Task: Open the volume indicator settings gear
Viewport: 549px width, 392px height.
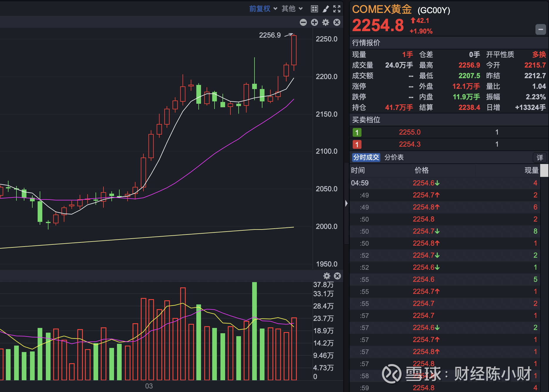Action: pyautogui.click(x=327, y=276)
